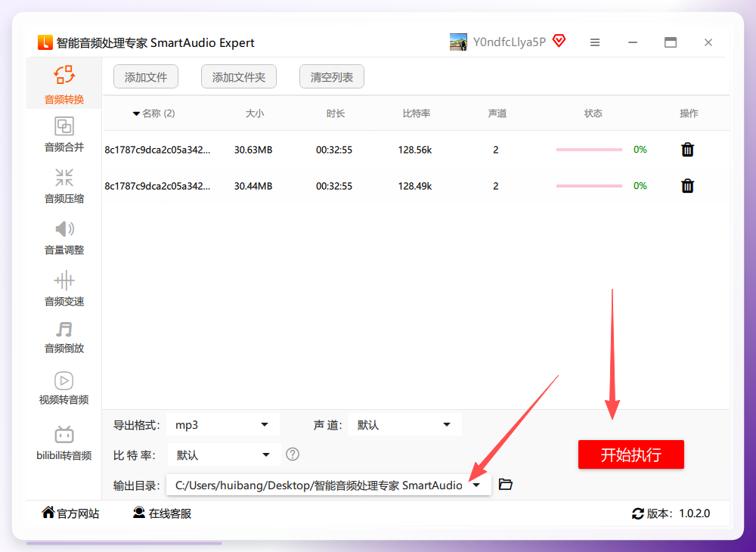
Task: Delete the 30.63MB file with its trash icon
Action: (x=687, y=150)
